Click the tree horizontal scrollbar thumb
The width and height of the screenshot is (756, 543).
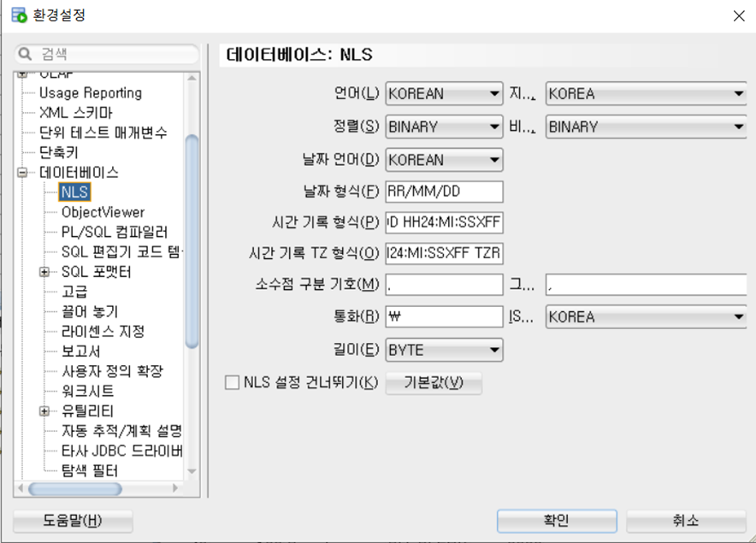(x=75, y=488)
